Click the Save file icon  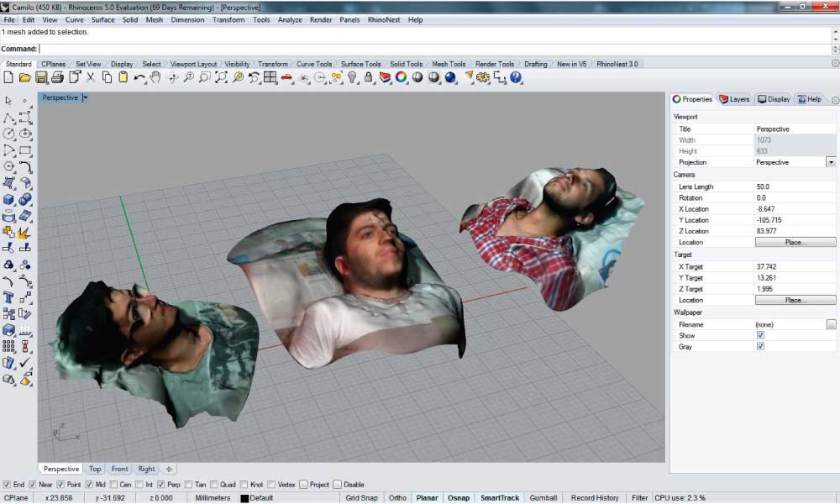(x=41, y=77)
